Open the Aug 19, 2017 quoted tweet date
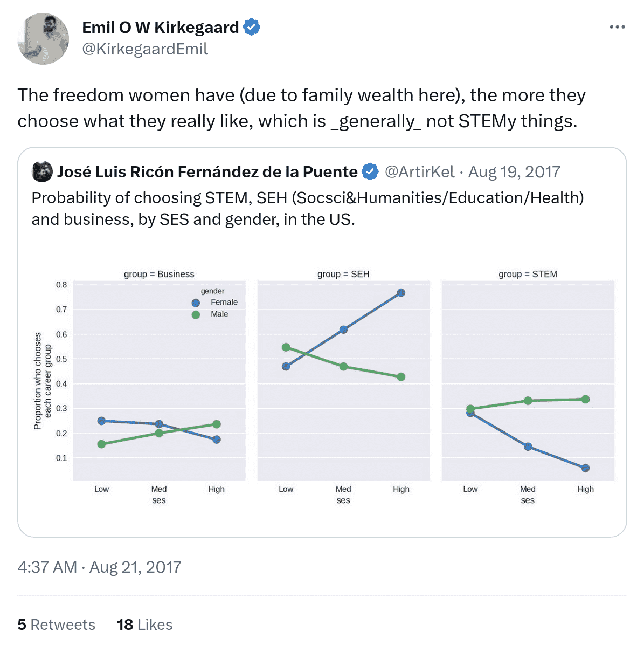Image resolution: width=644 pixels, height=645 pixels. (x=514, y=172)
